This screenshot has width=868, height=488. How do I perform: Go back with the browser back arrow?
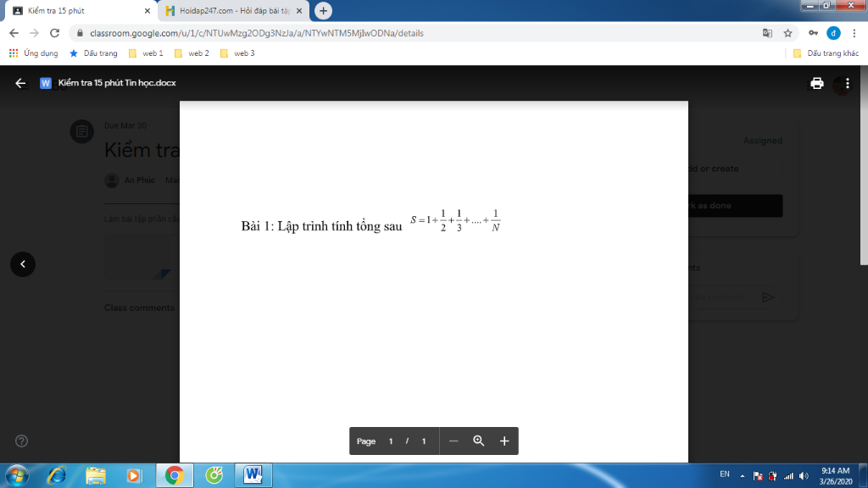pos(14,33)
